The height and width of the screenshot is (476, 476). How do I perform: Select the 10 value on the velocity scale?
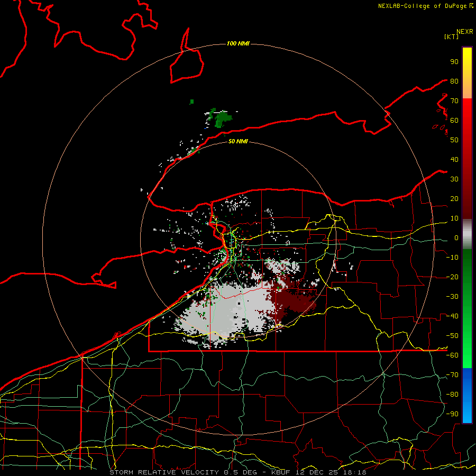pyautogui.click(x=454, y=218)
